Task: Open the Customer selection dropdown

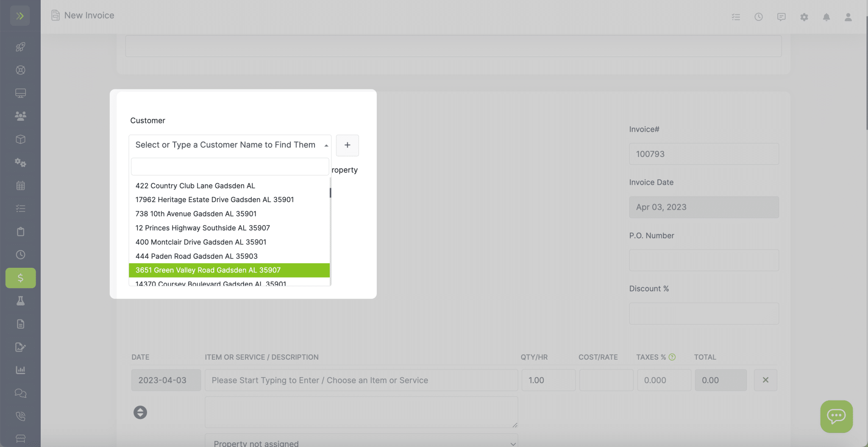Action: (229, 145)
